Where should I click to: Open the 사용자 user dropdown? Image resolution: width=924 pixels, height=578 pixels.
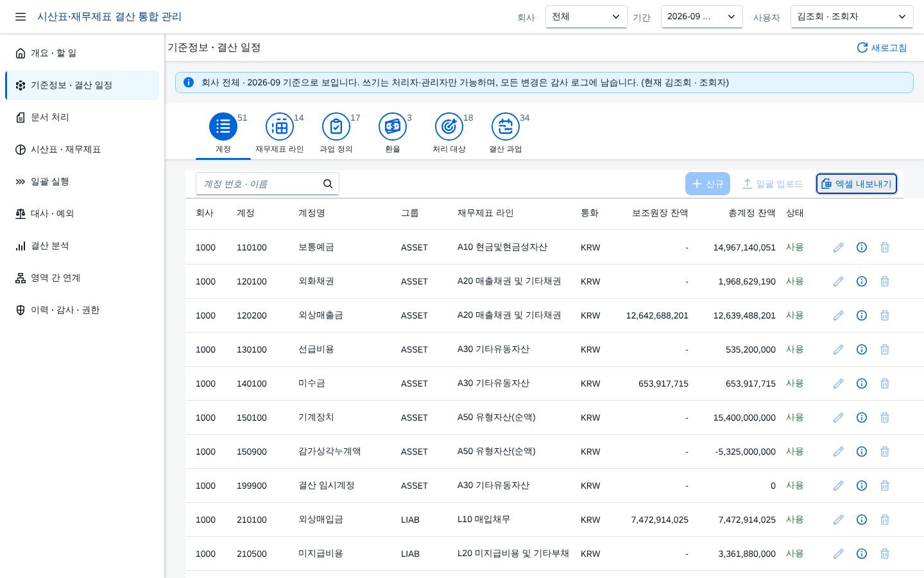[852, 17]
